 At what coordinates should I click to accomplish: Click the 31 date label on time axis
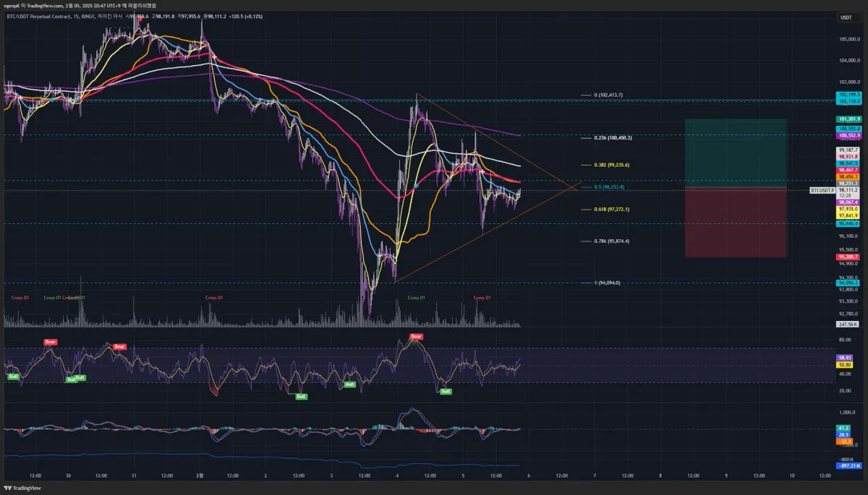(x=134, y=475)
